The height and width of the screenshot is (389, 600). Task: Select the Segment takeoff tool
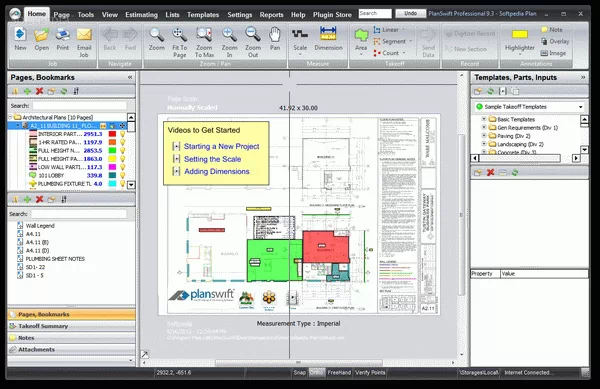pyautogui.click(x=390, y=41)
